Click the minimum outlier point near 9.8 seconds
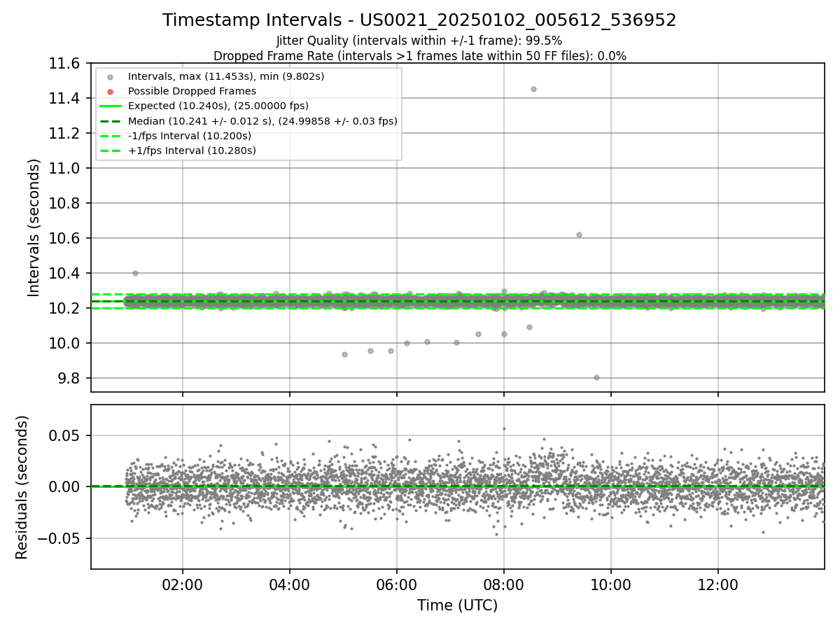Screen dimensions: 840x630 pyautogui.click(x=596, y=377)
